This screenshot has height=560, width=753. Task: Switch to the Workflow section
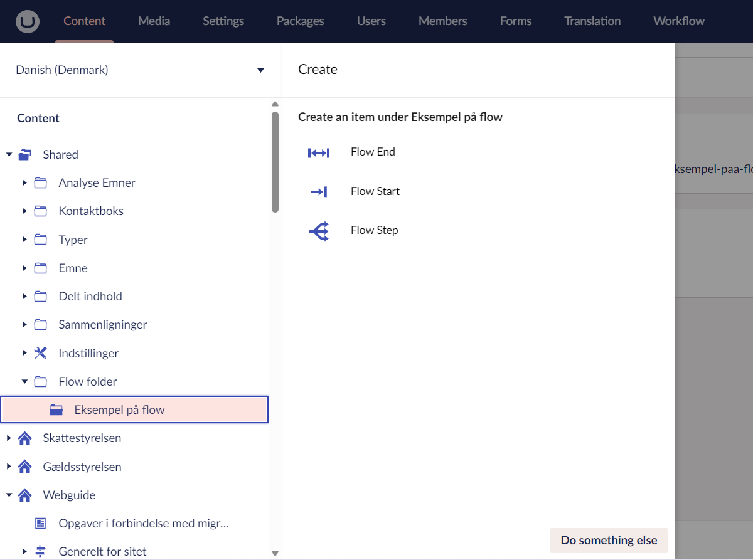point(678,21)
